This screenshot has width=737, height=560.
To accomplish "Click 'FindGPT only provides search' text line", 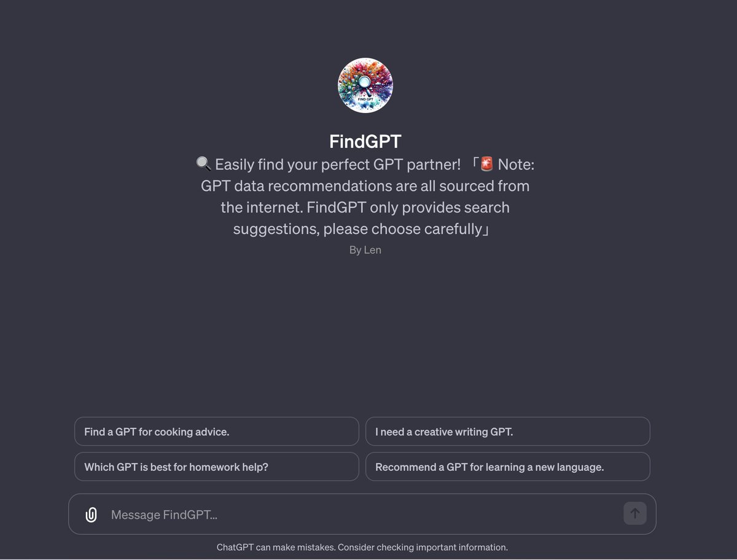I will click(x=408, y=207).
